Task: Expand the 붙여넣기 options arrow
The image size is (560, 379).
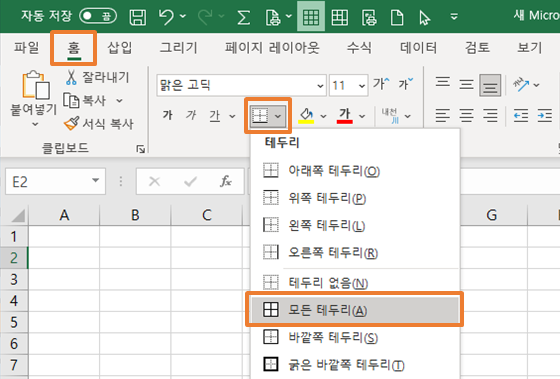Action: click(x=35, y=124)
